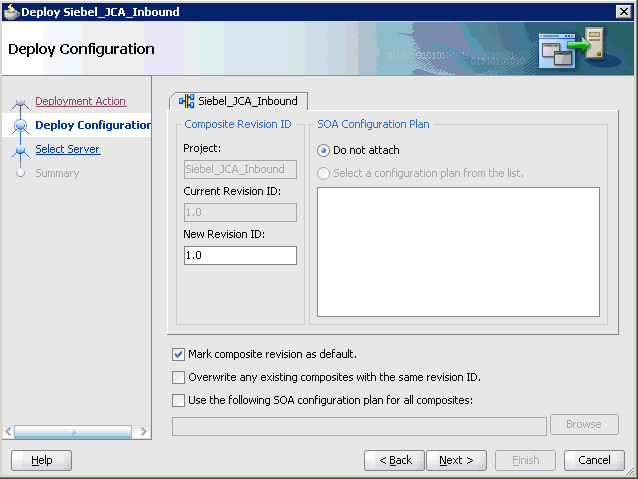
Task: Select the Do not attach radio button
Action: tap(323, 151)
